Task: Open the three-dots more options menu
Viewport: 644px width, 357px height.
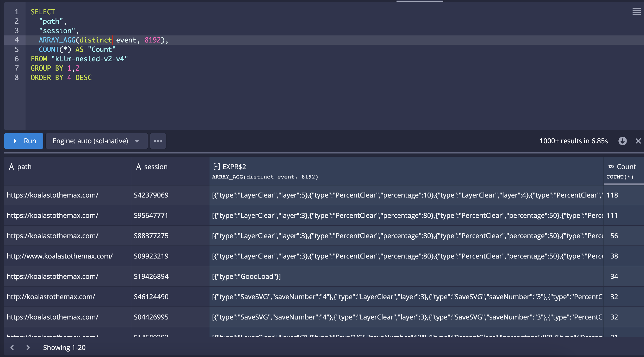Action: tap(158, 141)
